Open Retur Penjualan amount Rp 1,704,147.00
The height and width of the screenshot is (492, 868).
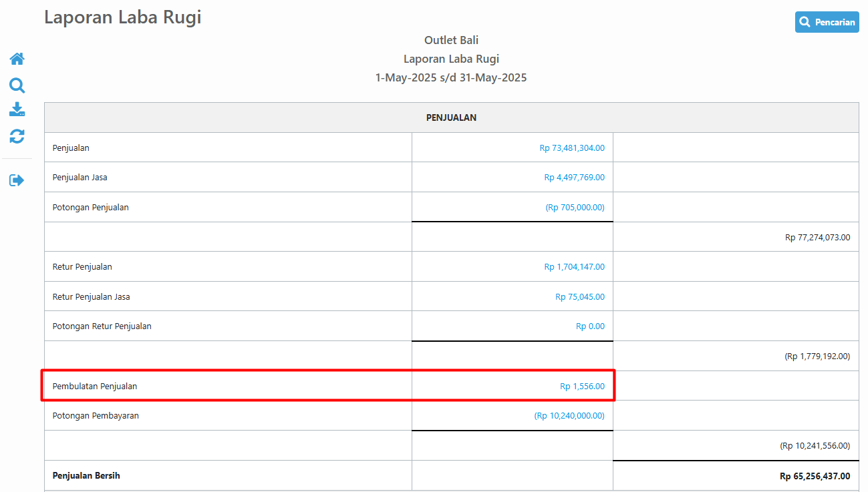(x=574, y=267)
